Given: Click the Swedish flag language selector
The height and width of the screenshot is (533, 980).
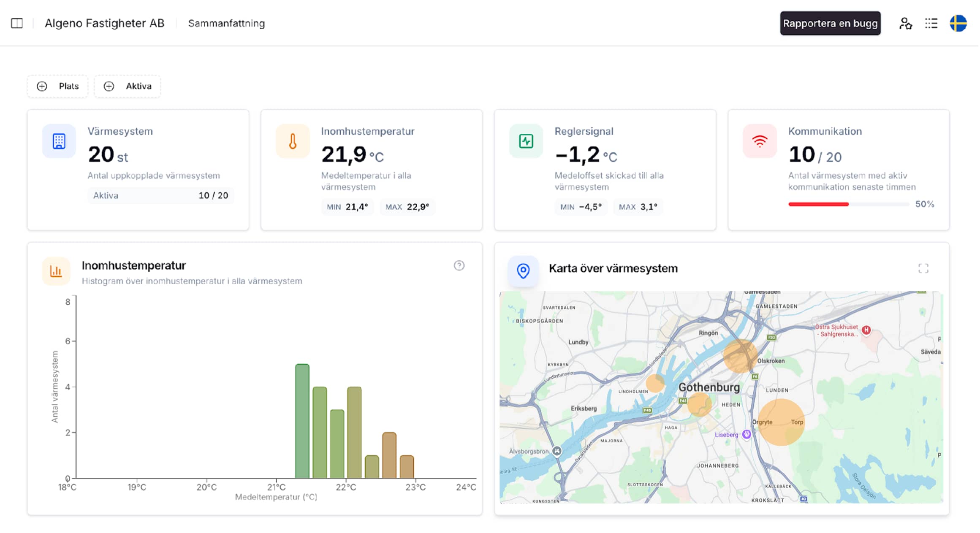Looking at the screenshot, I should tap(958, 23).
